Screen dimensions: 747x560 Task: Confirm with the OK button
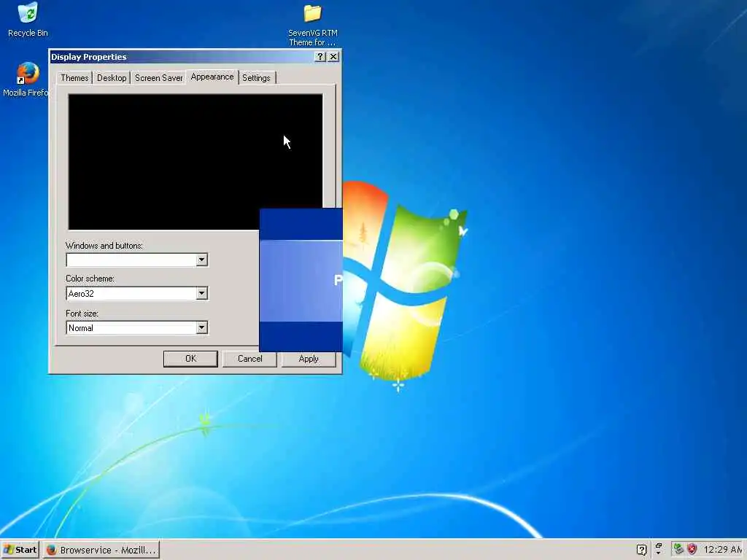tap(190, 359)
